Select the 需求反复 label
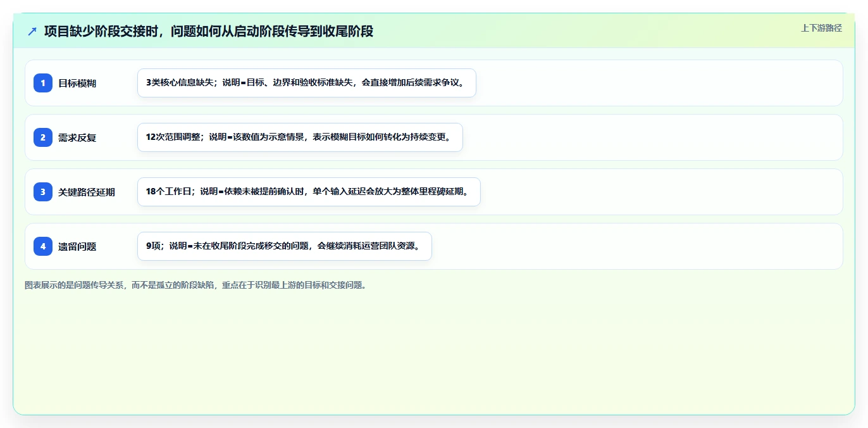The image size is (868, 428). [77, 137]
